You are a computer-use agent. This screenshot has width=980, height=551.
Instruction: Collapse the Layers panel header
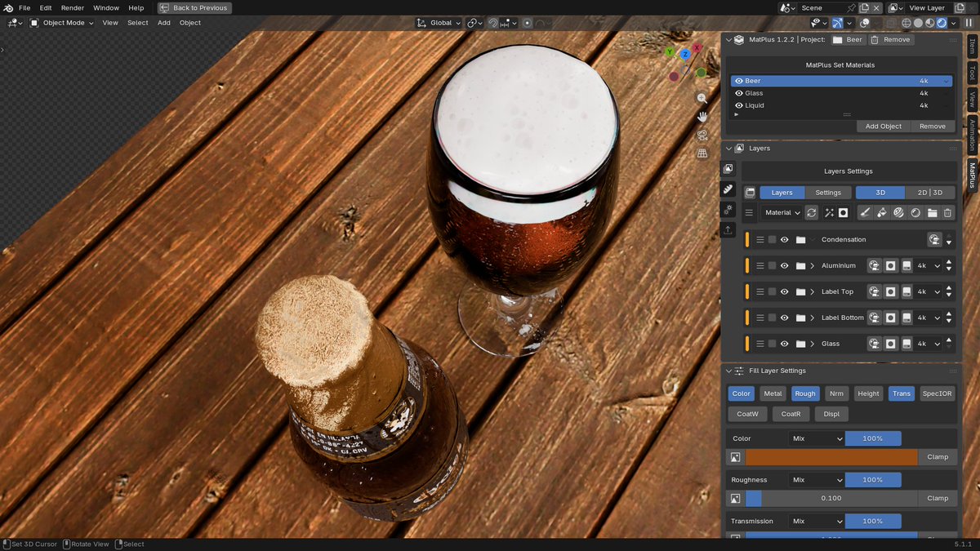point(728,149)
